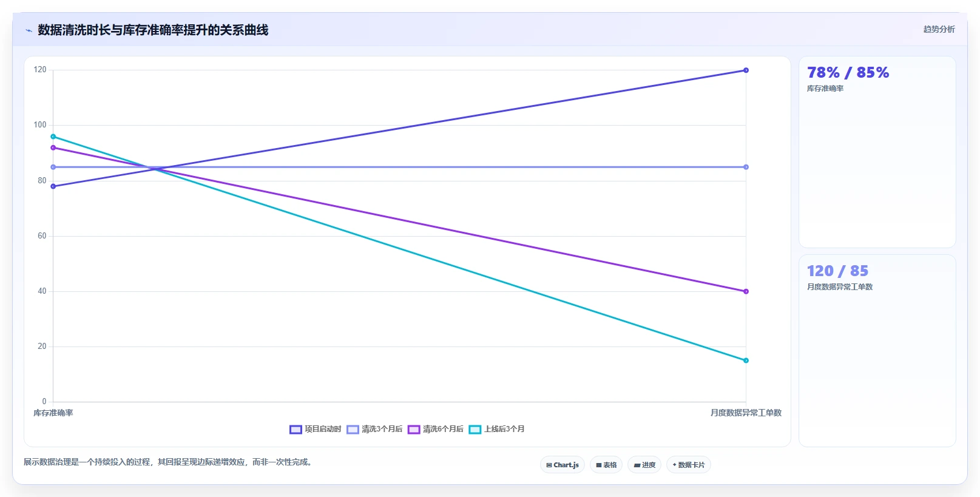The image size is (980, 497).
Task: Click the y-axis value 100
Action: tap(40, 125)
